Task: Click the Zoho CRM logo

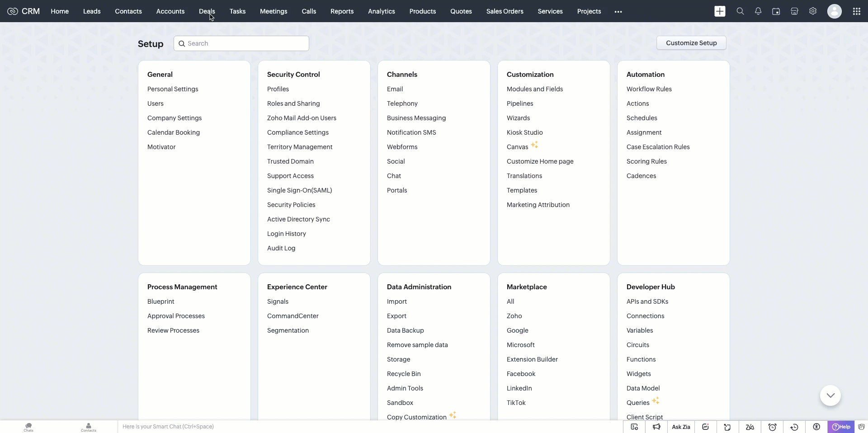Action: [24, 11]
